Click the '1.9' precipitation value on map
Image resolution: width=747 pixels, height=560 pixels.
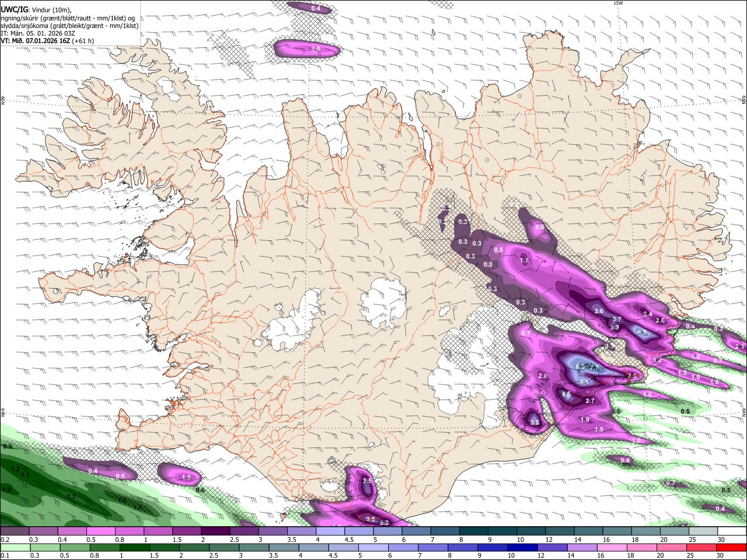tap(585, 419)
